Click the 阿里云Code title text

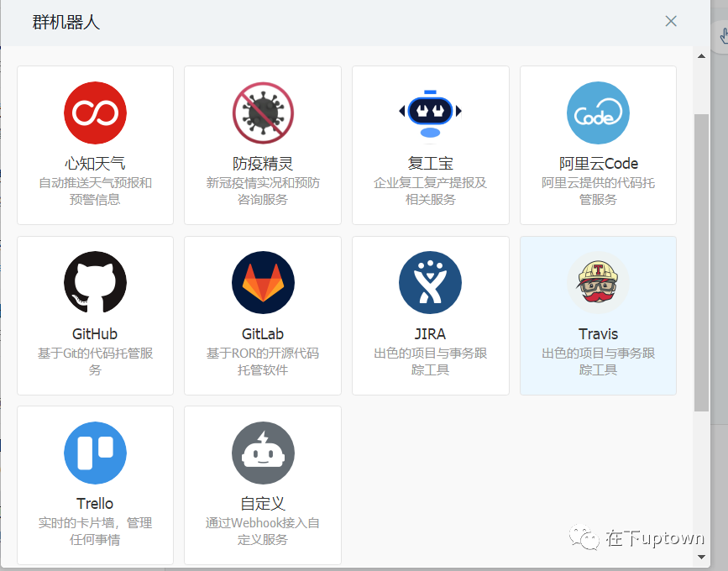click(x=599, y=164)
